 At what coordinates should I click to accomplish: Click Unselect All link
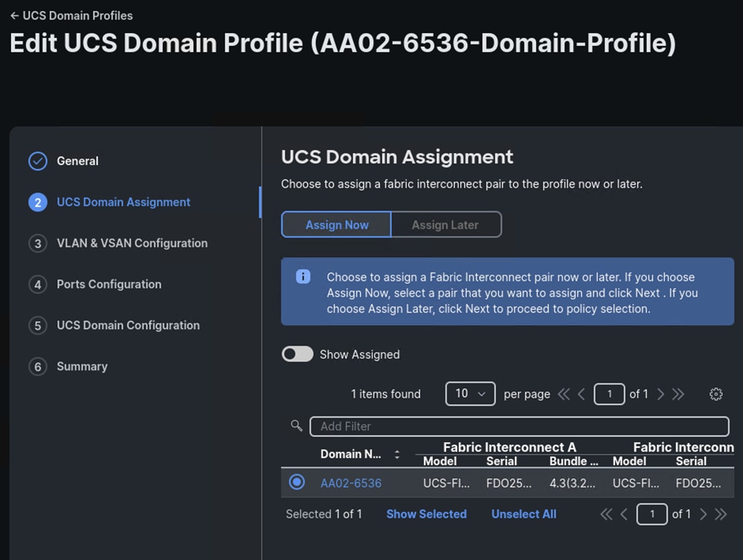pyautogui.click(x=523, y=514)
